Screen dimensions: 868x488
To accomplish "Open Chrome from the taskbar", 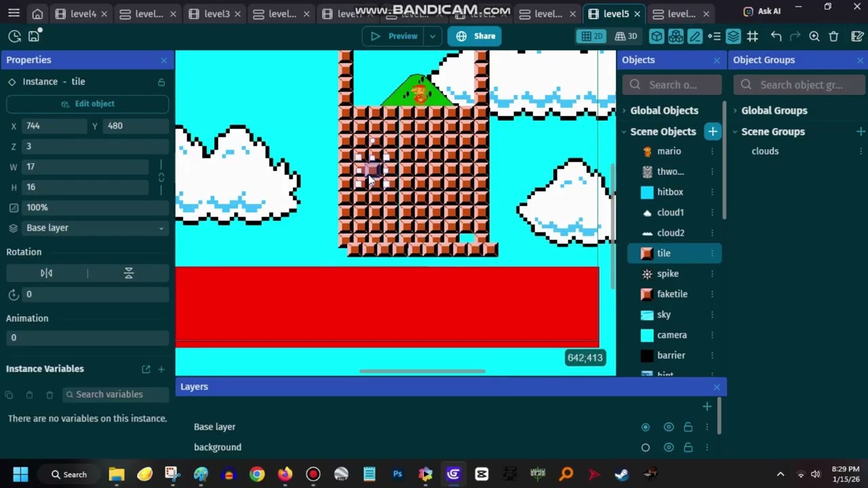I will click(257, 474).
